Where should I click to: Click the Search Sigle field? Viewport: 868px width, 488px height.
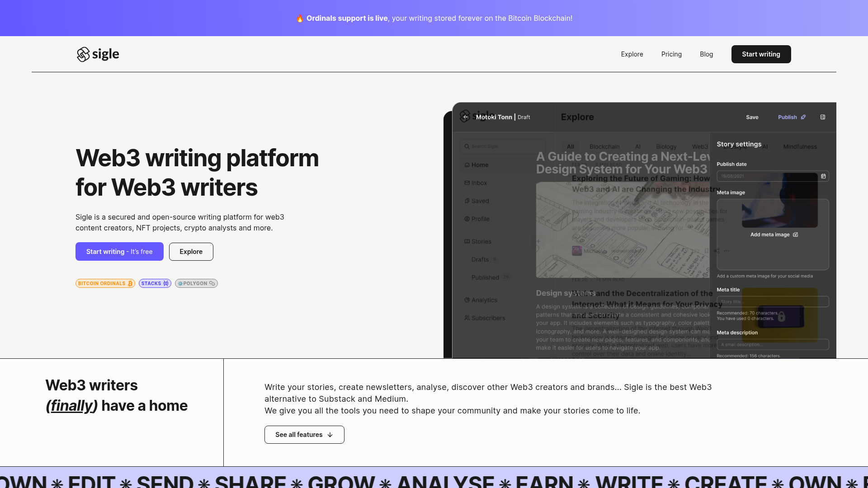coord(503,146)
